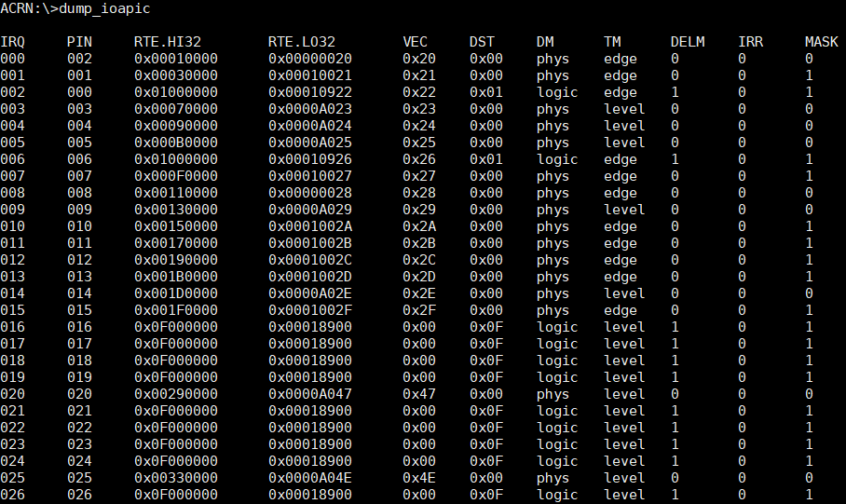Click vector value 0x2F

coord(419,310)
